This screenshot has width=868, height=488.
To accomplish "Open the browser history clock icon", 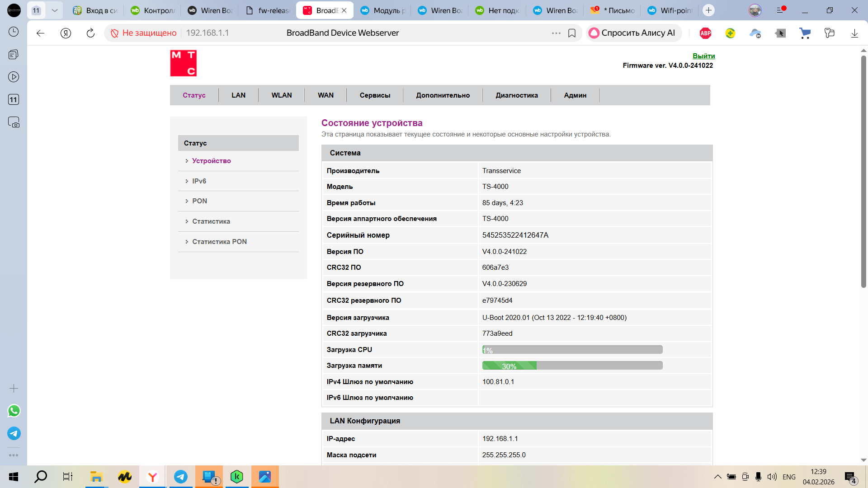I will 14,32.
